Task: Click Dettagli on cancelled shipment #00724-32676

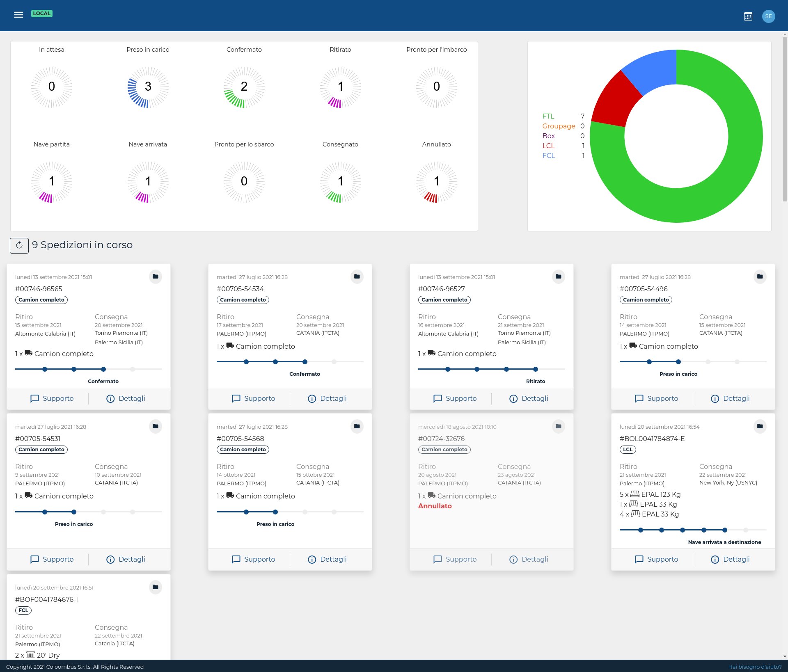Action: (529, 559)
